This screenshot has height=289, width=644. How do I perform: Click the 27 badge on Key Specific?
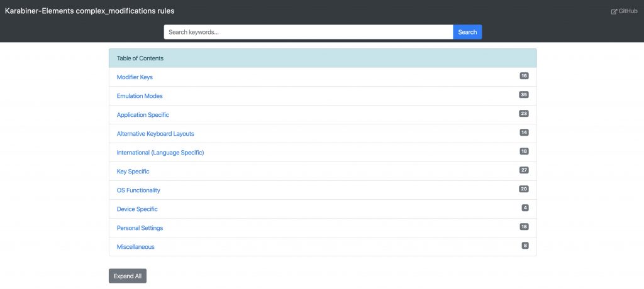click(x=524, y=170)
